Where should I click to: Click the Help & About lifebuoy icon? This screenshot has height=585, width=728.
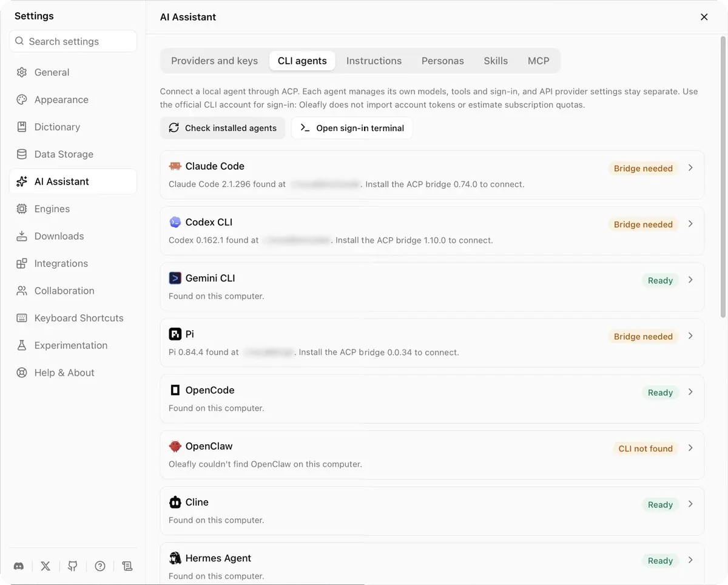[22, 373]
